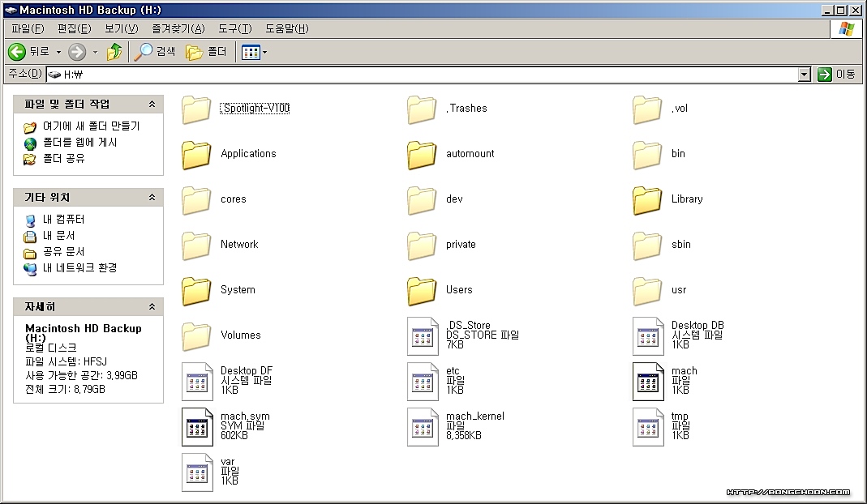Image resolution: width=867 pixels, height=504 pixels.
Task: Click 폴더를 웹에 게시 link
Action: click(80, 143)
